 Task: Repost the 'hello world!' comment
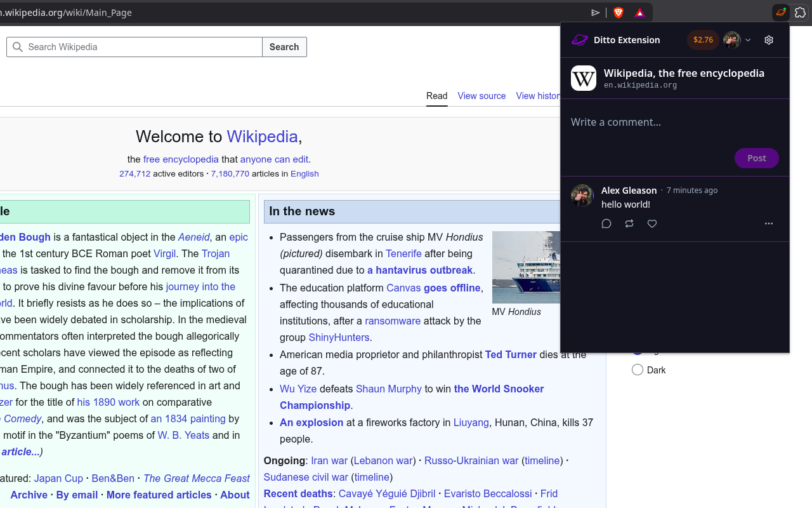(629, 224)
